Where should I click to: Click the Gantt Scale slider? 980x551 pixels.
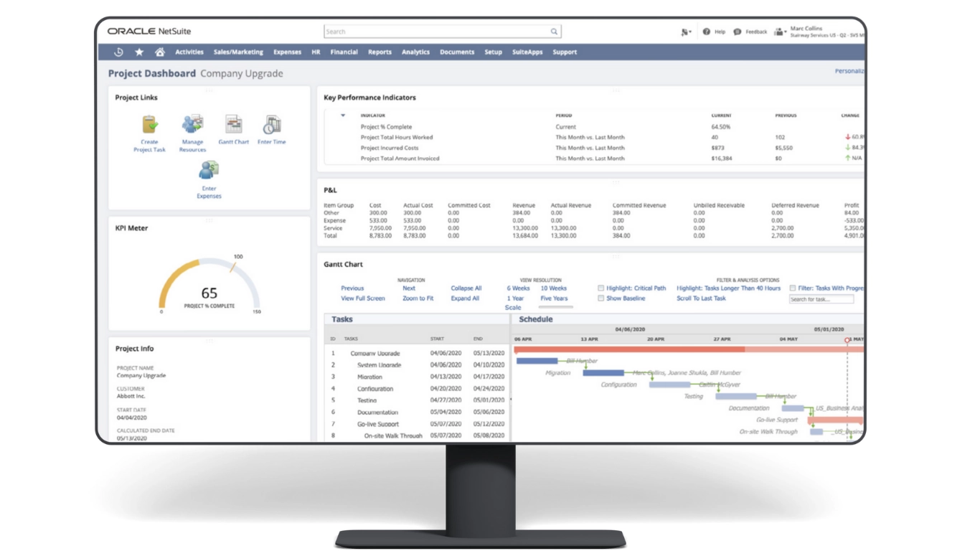pos(555,307)
